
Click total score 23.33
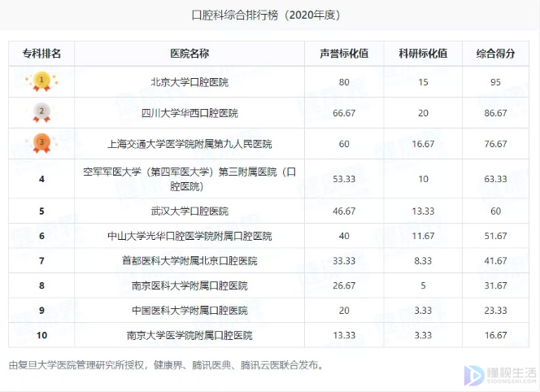coord(495,311)
